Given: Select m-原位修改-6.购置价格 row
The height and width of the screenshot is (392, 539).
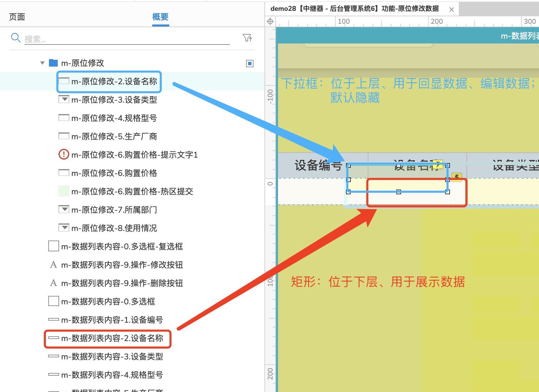Looking at the screenshot, I should coord(133,173).
